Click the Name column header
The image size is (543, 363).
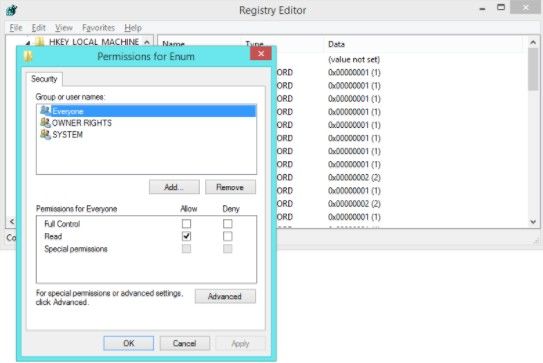click(x=173, y=44)
